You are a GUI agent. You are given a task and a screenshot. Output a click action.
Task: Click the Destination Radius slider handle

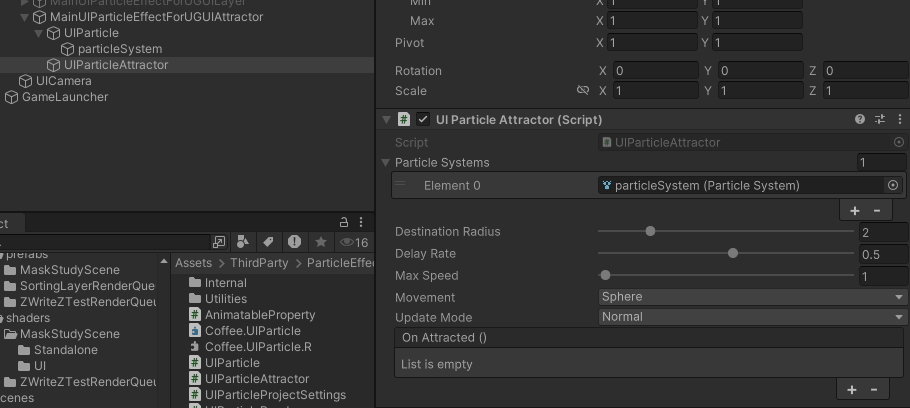coord(650,231)
